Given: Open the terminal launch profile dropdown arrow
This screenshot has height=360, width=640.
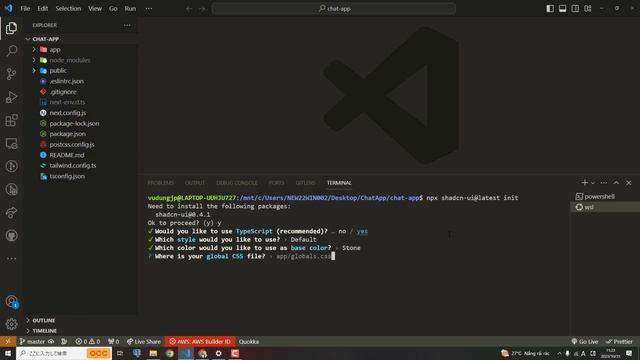Looking at the screenshot, I should point(593,183).
